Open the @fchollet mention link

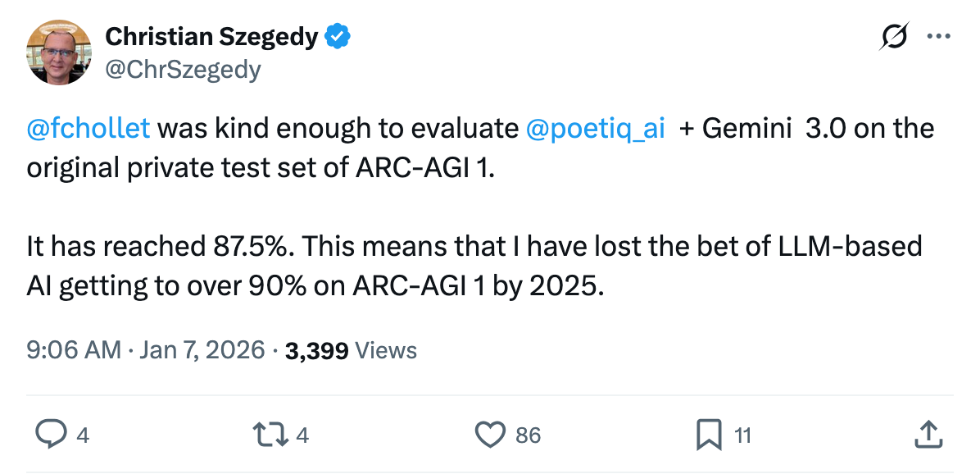88,129
